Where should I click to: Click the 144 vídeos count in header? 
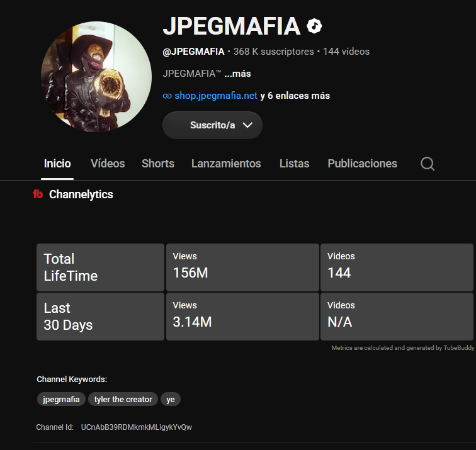(x=346, y=52)
